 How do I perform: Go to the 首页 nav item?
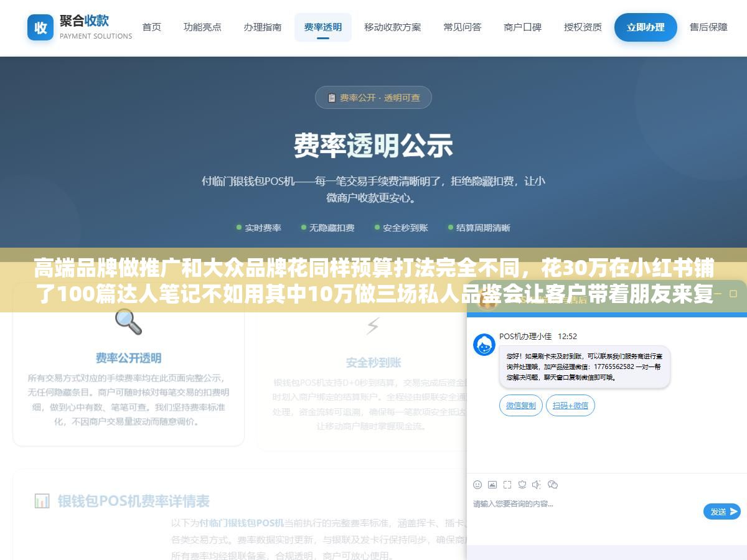(x=152, y=27)
